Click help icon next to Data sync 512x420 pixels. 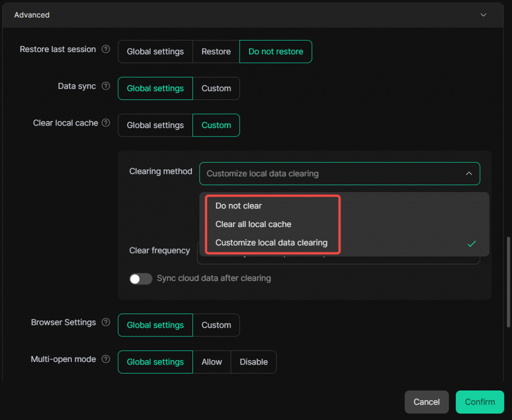pos(105,86)
